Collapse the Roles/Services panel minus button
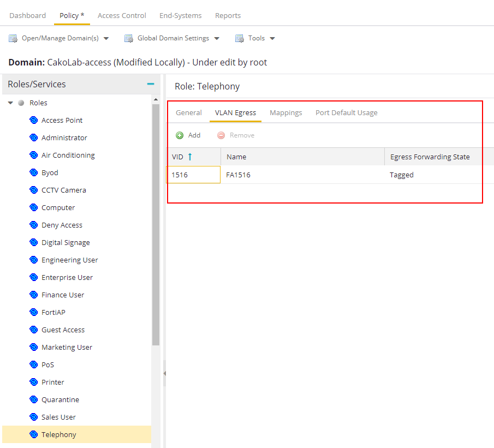 coord(151,84)
